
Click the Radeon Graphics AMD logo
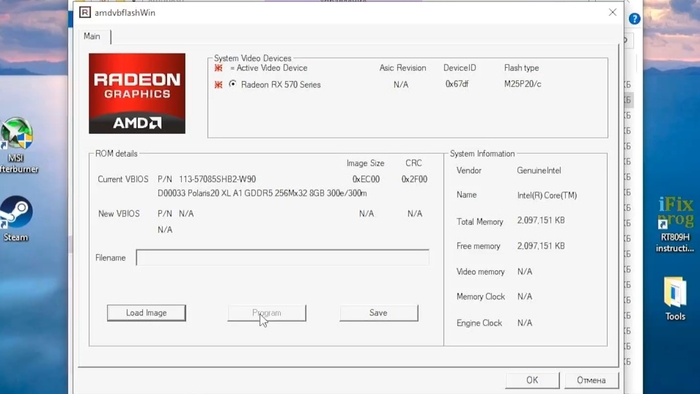point(137,93)
